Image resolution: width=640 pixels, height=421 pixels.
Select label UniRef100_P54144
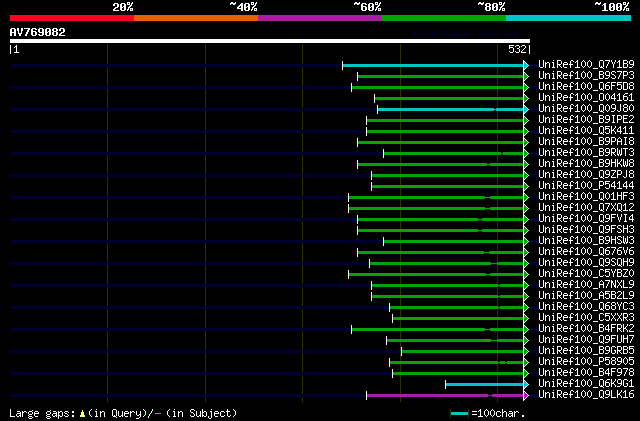coord(586,185)
